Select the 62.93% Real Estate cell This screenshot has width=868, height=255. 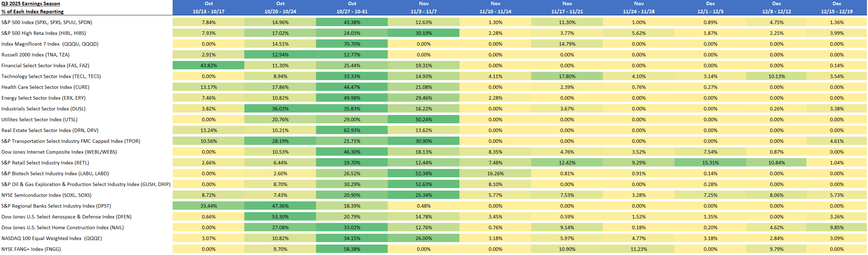coord(352,130)
